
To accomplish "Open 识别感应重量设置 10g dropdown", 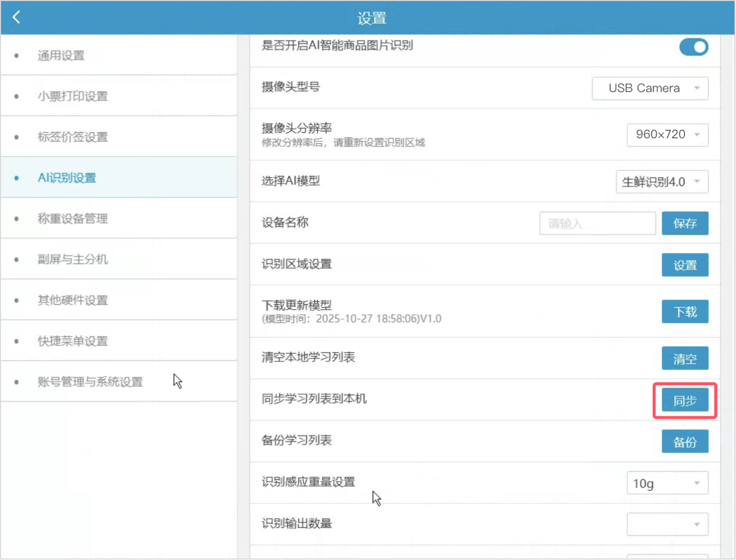I will point(668,483).
